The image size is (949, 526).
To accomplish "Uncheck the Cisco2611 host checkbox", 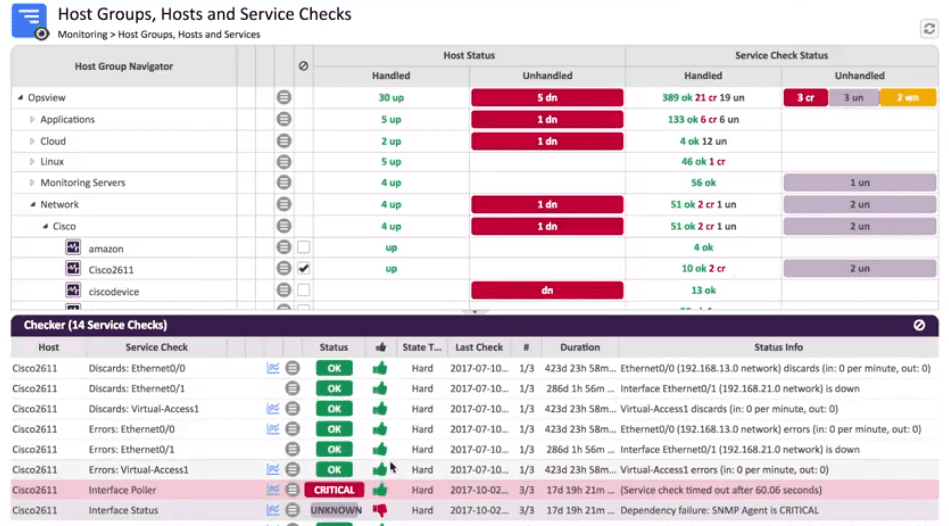I will [303, 268].
